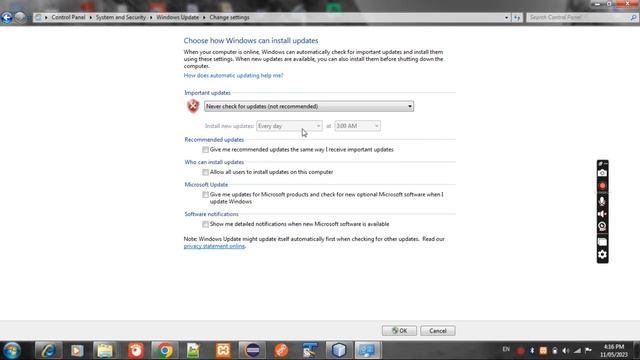This screenshot has width=640, height=360.
Task: Click the EN language indicator in the taskbar
Action: point(506,349)
